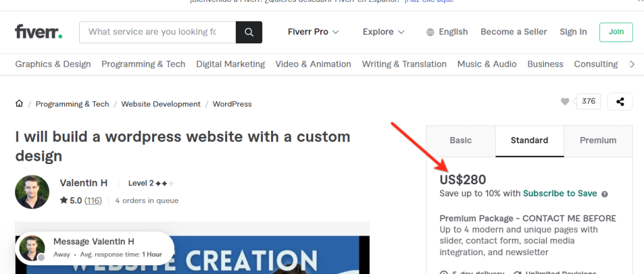The height and width of the screenshot is (274, 644).
Task: Click Website Development breadcrumb link
Action: pos(161,104)
